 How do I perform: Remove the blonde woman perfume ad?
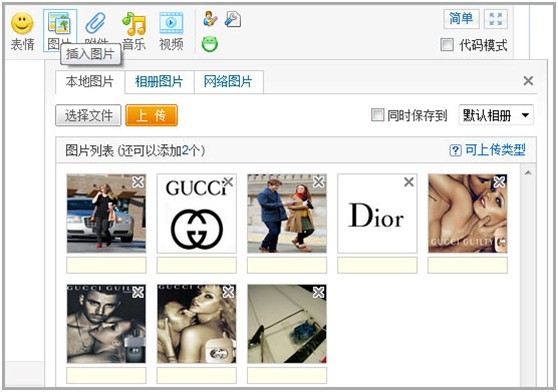pyautogui.click(x=228, y=292)
